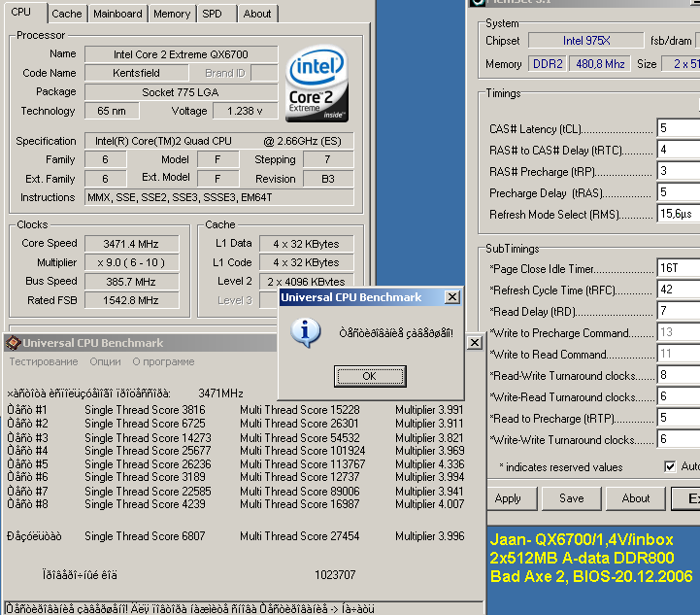The image size is (700, 615).
Task: Click the About button in MemSet
Action: (636, 498)
